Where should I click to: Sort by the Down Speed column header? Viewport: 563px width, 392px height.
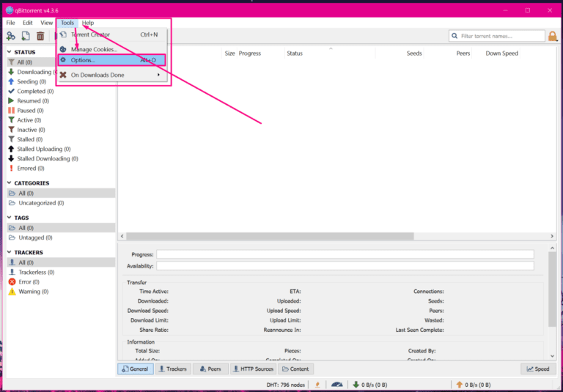496,53
